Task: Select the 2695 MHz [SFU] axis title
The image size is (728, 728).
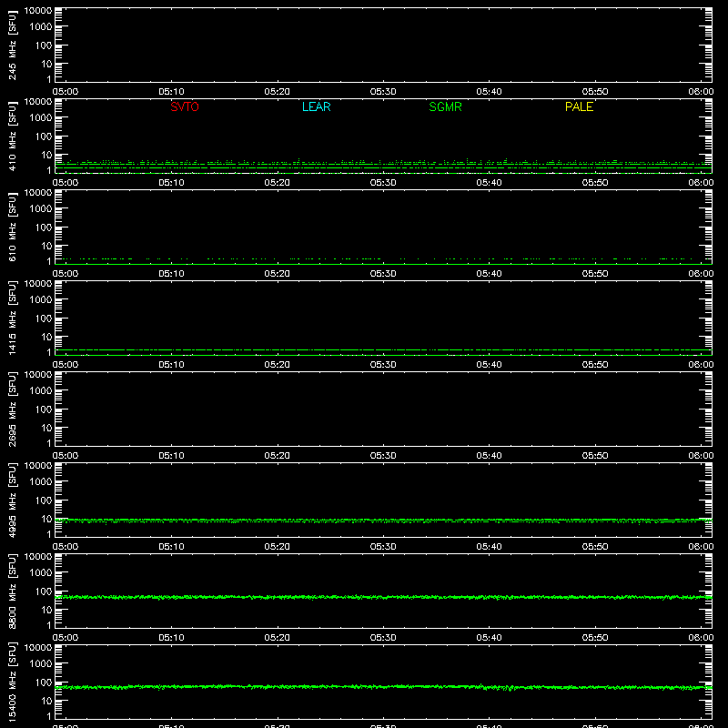Action: (12, 409)
